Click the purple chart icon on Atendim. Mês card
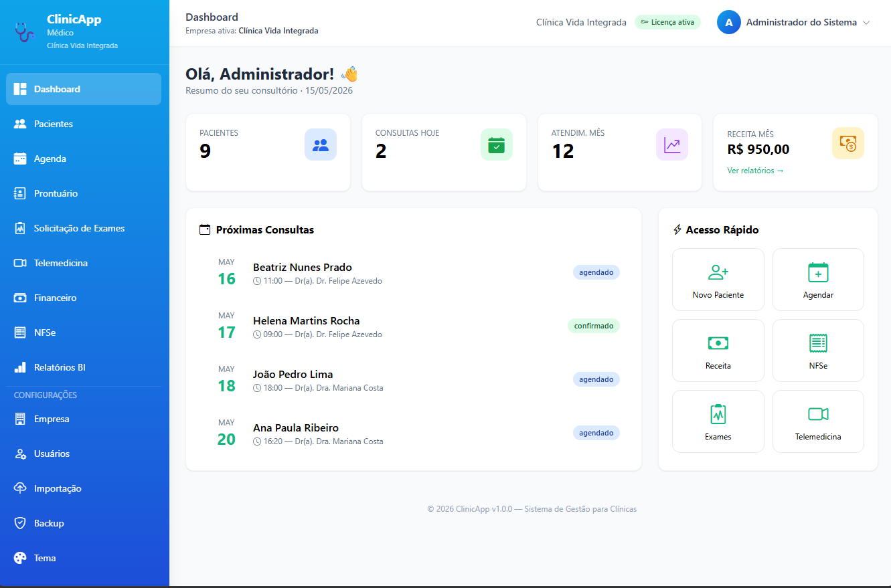Screen dimensions: 891x588 (672, 144)
